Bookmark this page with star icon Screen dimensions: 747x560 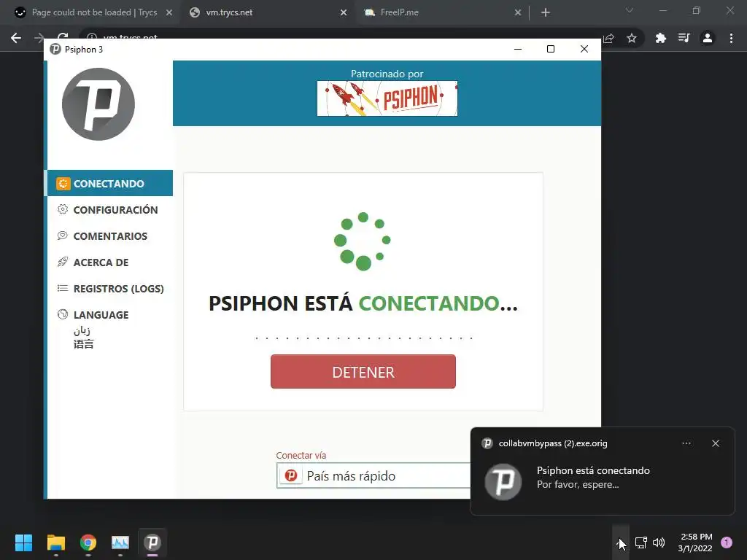click(632, 38)
